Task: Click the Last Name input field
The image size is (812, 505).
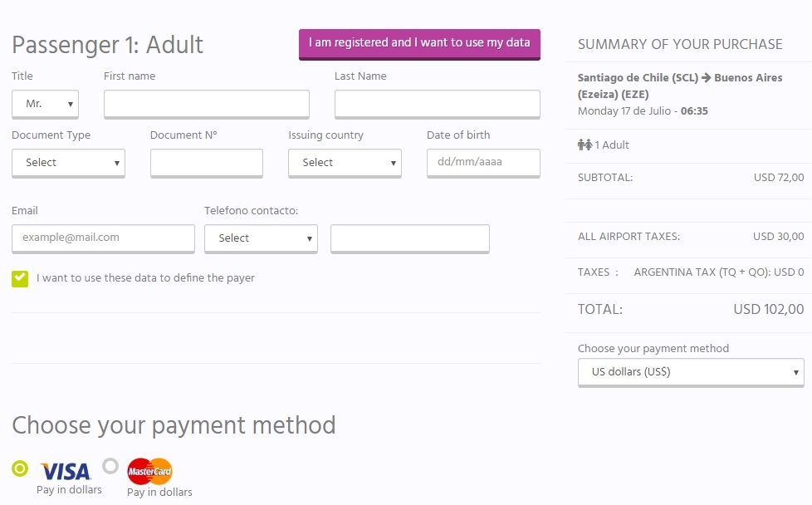Action: tap(437, 104)
